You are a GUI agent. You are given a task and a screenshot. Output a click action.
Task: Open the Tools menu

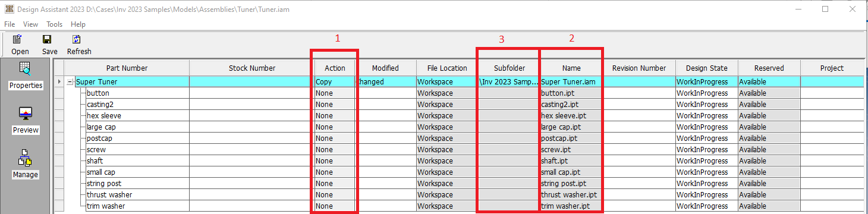(55, 24)
